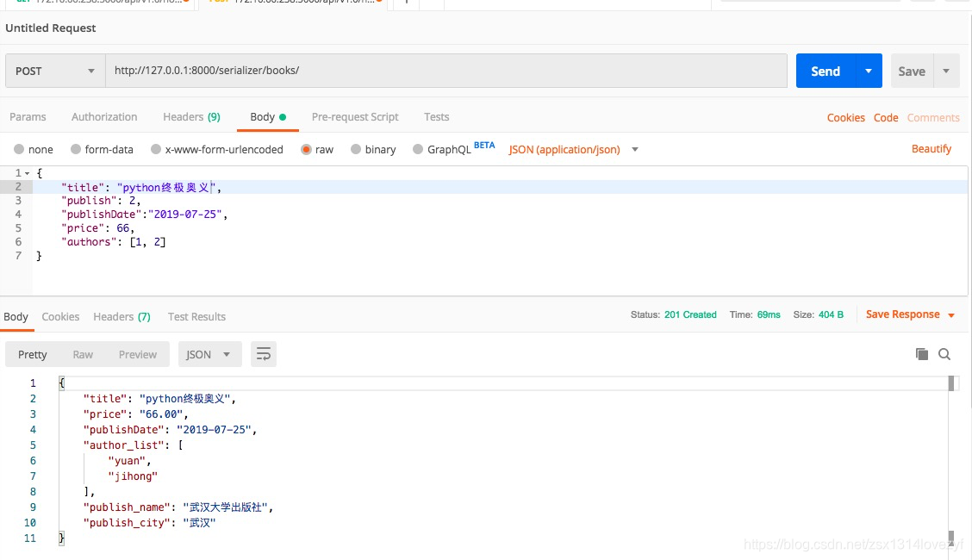Screen dimensions: 972x560
Task: Click the Save button
Action: (912, 72)
